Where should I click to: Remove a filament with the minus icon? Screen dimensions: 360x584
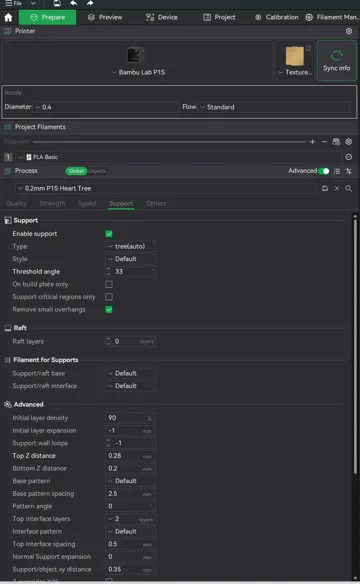(x=324, y=142)
